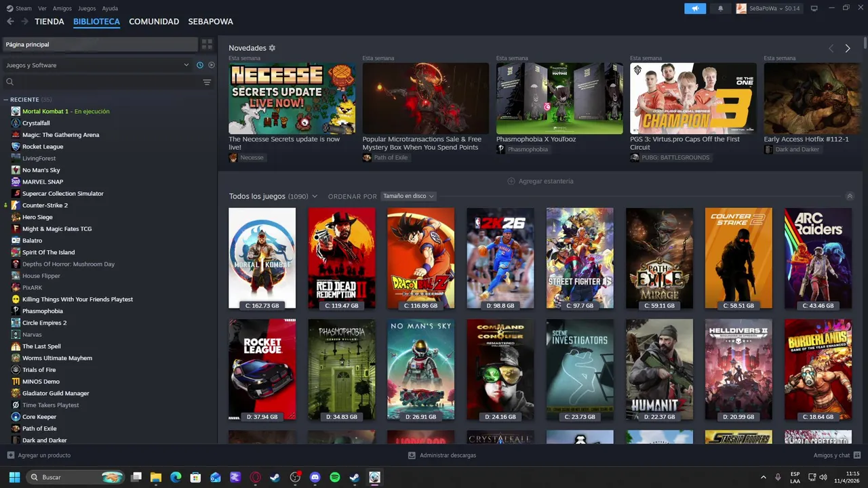Open the ARC Raiders game cover

818,258
